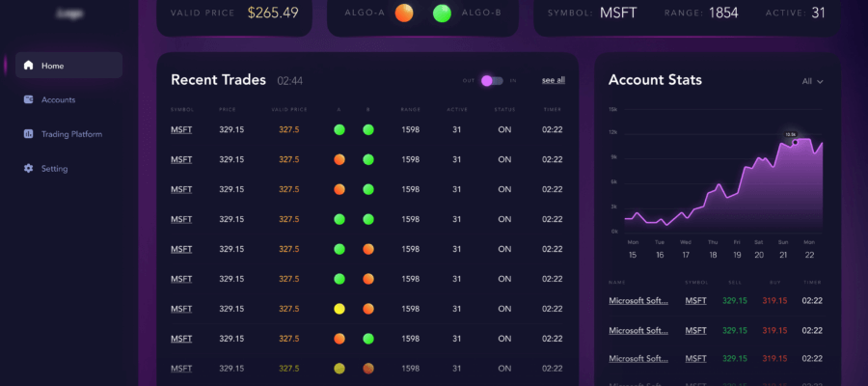868x386 pixels.
Task: Click the PRICE column header
Action: 228,110
